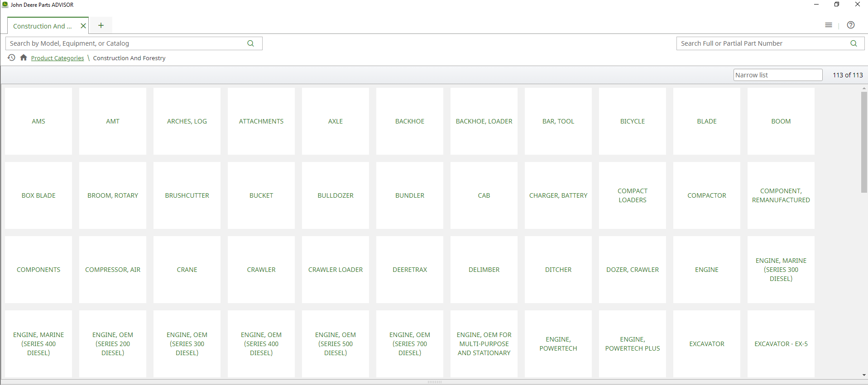
Task: Choose the CRANE tile
Action: tap(187, 270)
